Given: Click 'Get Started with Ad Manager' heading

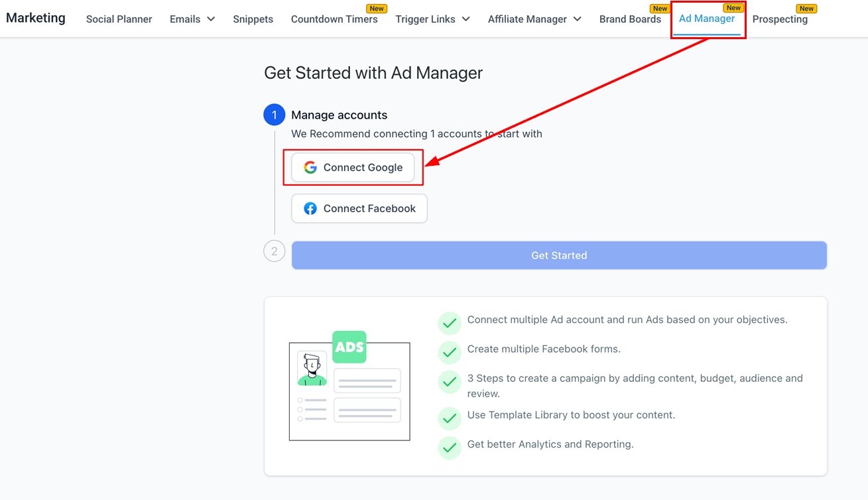Looking at the screenshot, I should 373,73.
